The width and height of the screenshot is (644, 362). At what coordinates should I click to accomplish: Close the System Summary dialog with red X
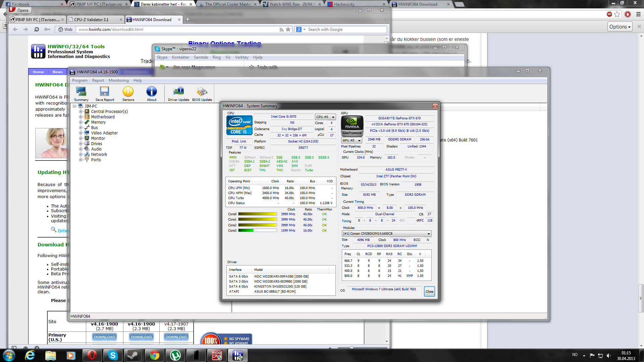(x=435, y=106)
